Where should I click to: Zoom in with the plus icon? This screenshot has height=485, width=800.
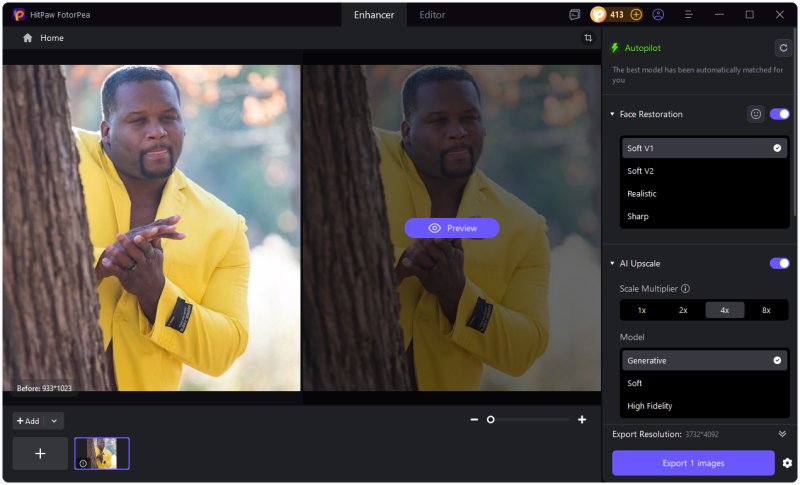tap(582, 420)
